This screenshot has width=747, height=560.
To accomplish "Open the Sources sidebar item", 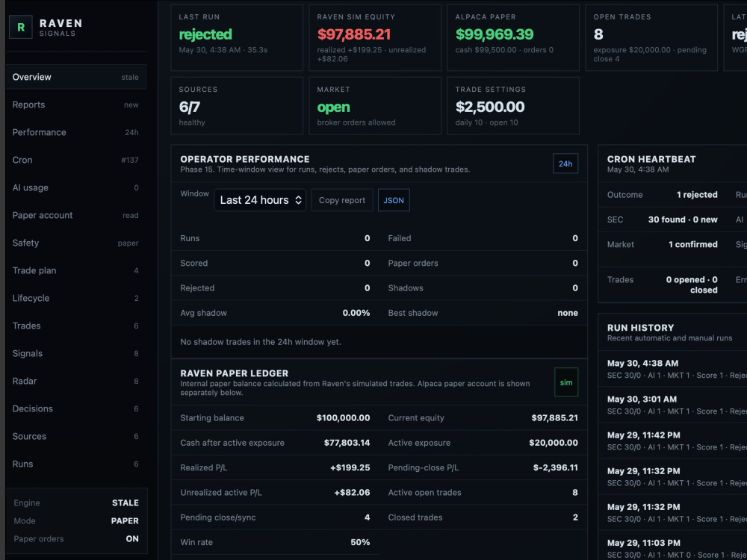I will tap(75, 436).
